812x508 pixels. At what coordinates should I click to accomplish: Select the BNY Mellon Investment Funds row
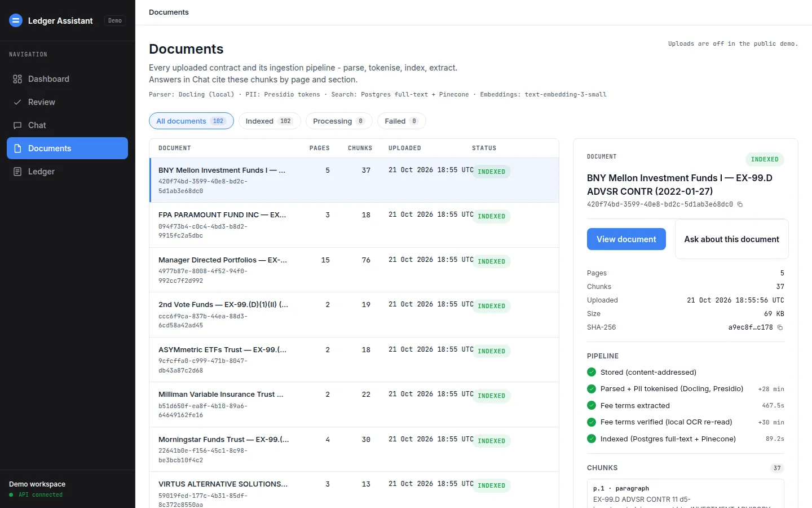tap(354, 180)
